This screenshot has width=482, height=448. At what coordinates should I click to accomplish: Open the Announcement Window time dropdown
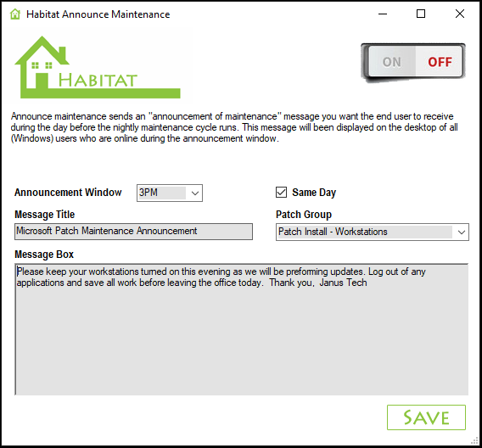pyautogui.click(x=170, y=193)
